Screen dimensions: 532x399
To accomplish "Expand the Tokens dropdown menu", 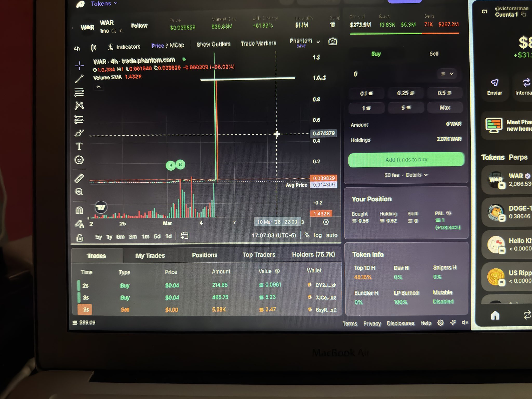I will coord(104,4).
